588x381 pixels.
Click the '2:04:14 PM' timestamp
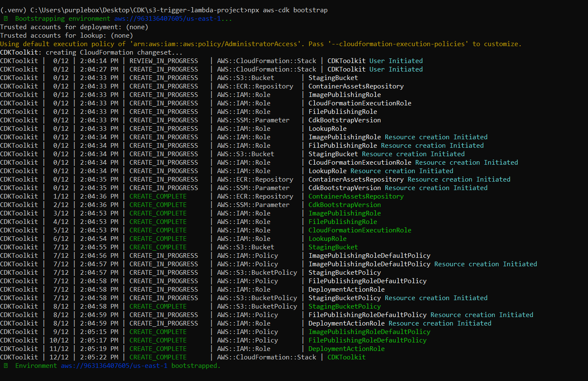[x=99, y=61]
